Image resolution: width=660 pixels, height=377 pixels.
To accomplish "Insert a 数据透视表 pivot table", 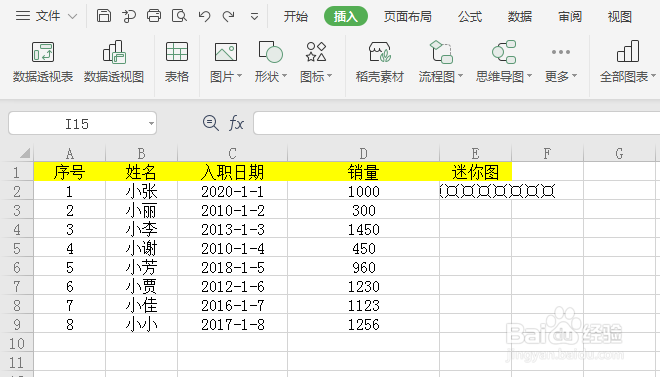I will tap(43, 62).
